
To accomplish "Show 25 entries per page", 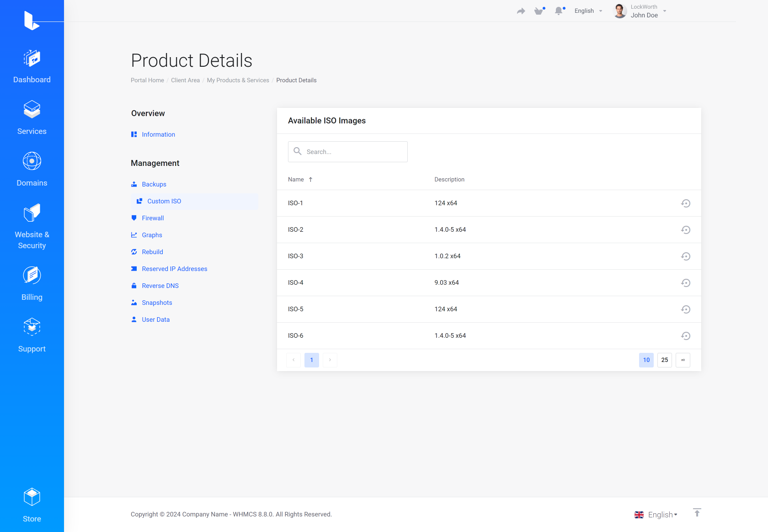I will [x=665, y=360].
